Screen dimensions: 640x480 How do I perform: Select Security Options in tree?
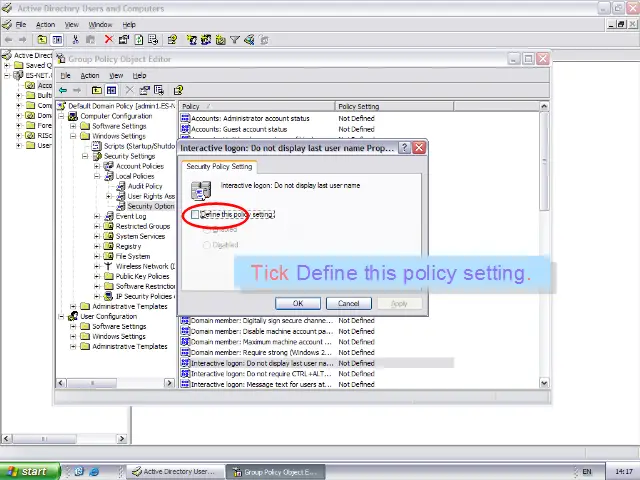[151, 206]
